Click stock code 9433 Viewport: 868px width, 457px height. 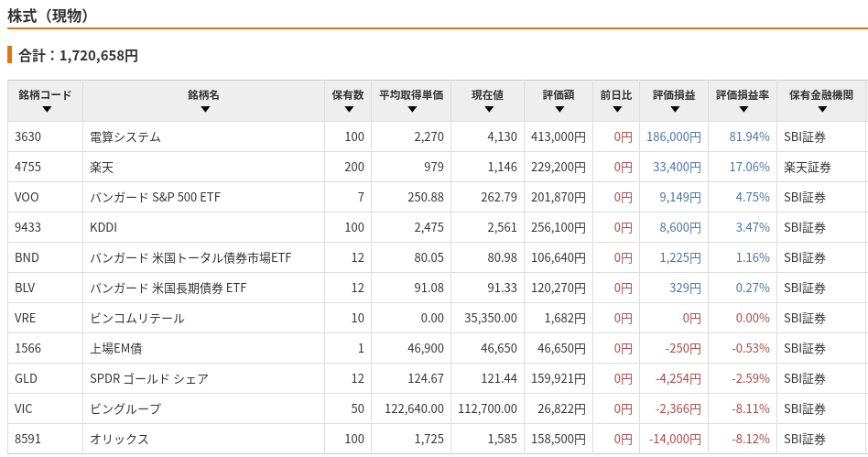(27, 227)
